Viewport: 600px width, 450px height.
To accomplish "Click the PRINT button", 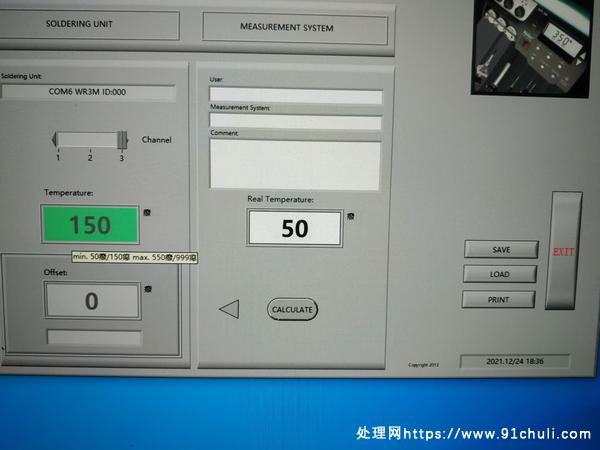I will [498, 299].
